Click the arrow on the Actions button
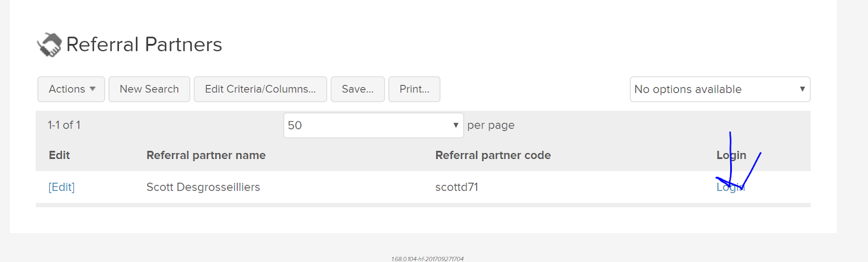 93,89
